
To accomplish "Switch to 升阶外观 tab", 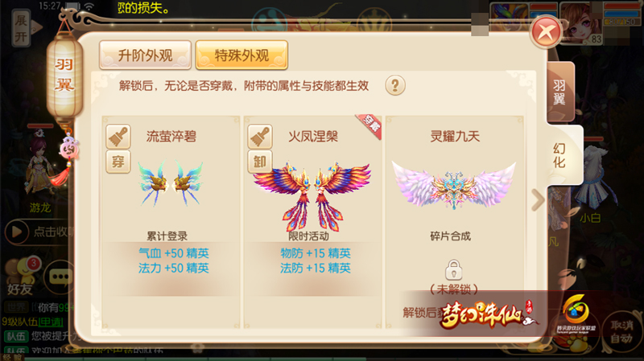I will click(145, 55).
